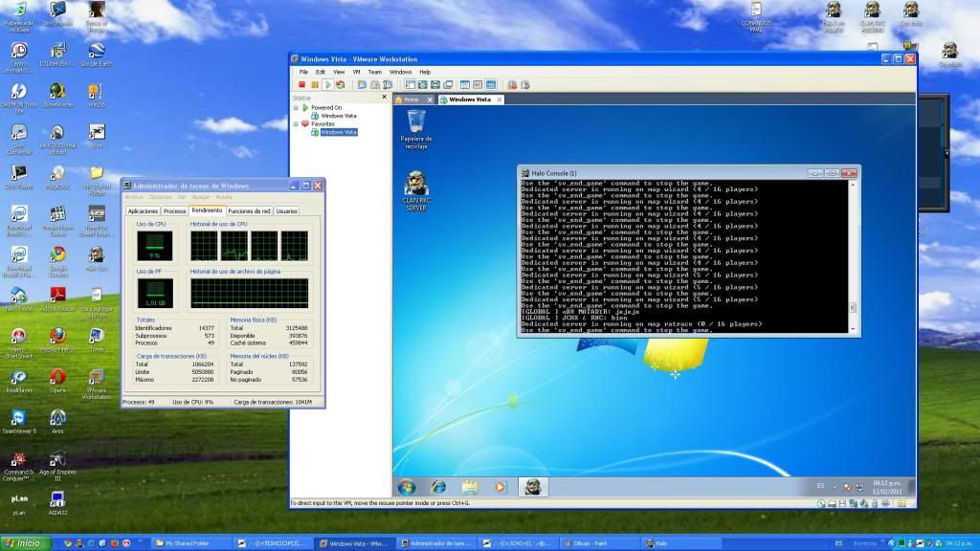Select the RealPlayer desktop icon
Viewport: 980px width, 551px height.
coord(19,381)
